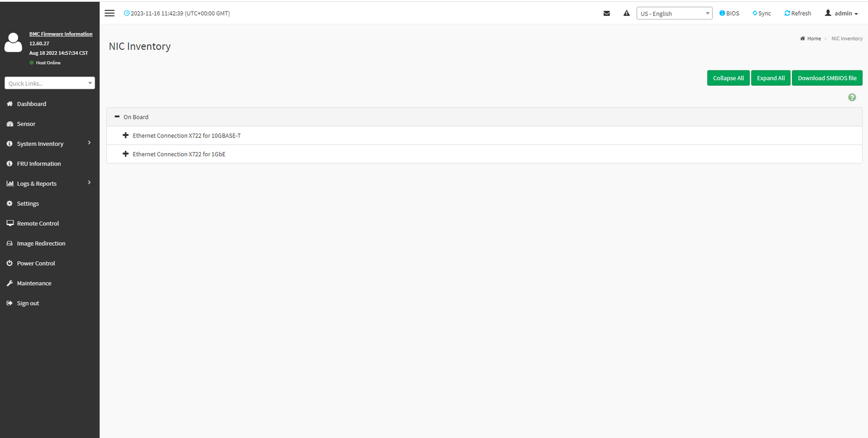Image resolution: width=868 pixels, height=438 pixels.
Task: Click the user avatar icon in sidebar
Action: 14,42
